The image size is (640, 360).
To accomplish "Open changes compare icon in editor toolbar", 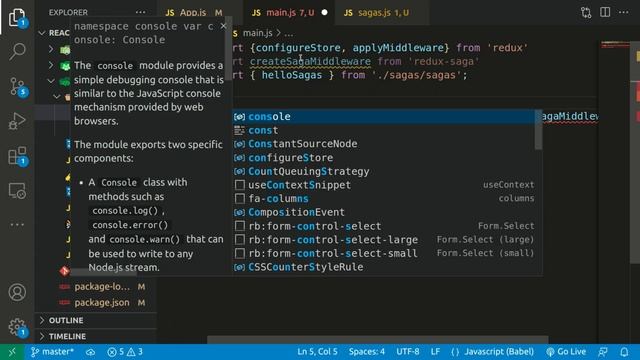I will tap(586, 13).
